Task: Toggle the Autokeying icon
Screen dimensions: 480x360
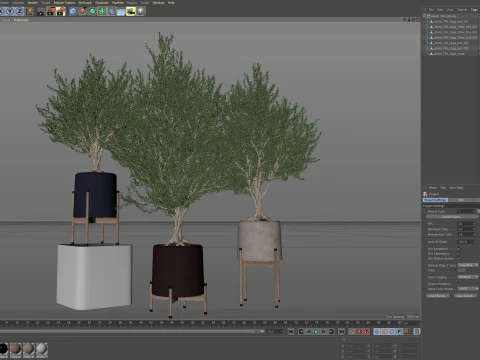Action: (x=367, y=331)
